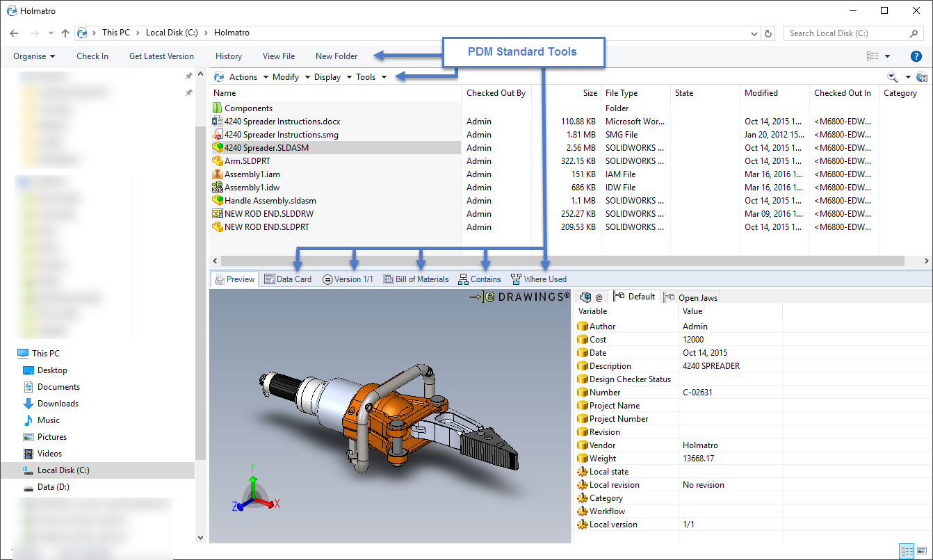Click the Up one level arrow
The image size is (933, 560).
(65, 33)
